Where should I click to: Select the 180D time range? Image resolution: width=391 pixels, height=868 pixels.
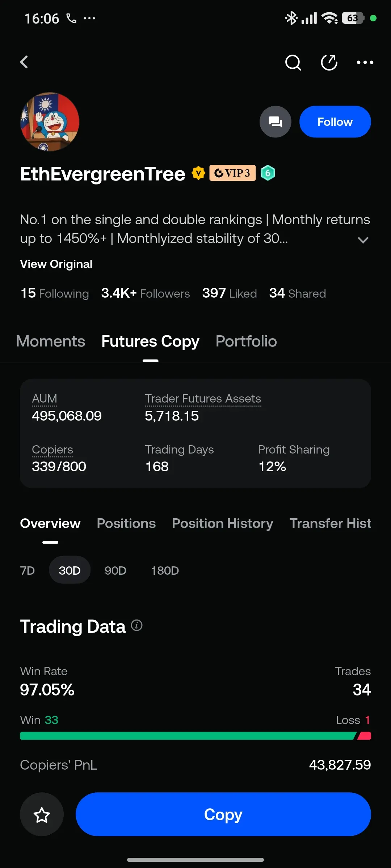(165, 570)
